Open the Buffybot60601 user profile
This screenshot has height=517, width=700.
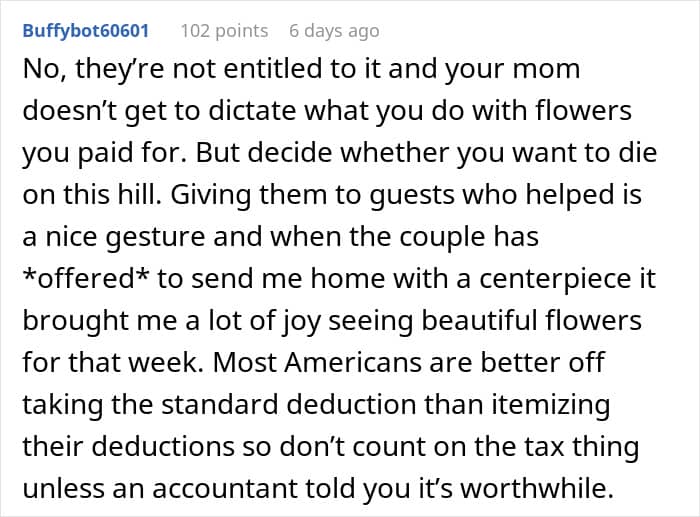click(x=85, y=31)
